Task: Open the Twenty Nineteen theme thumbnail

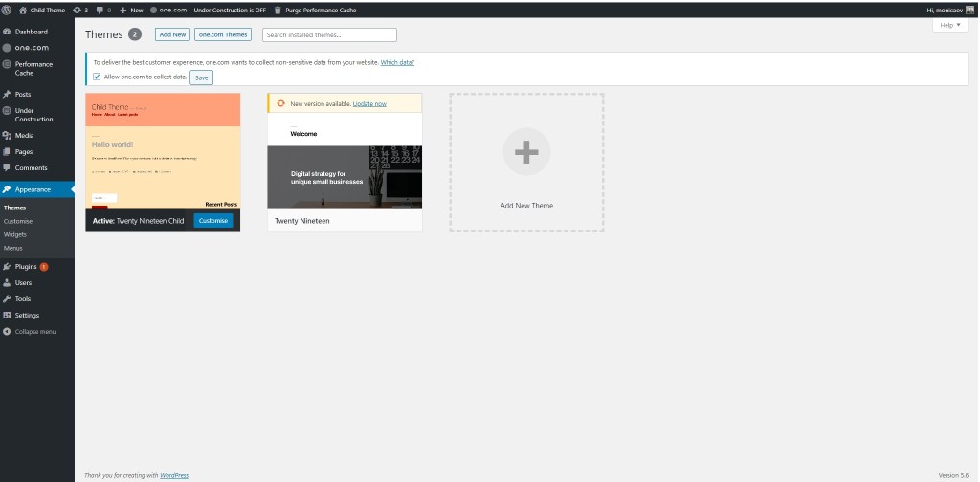Action: (345, 161)
